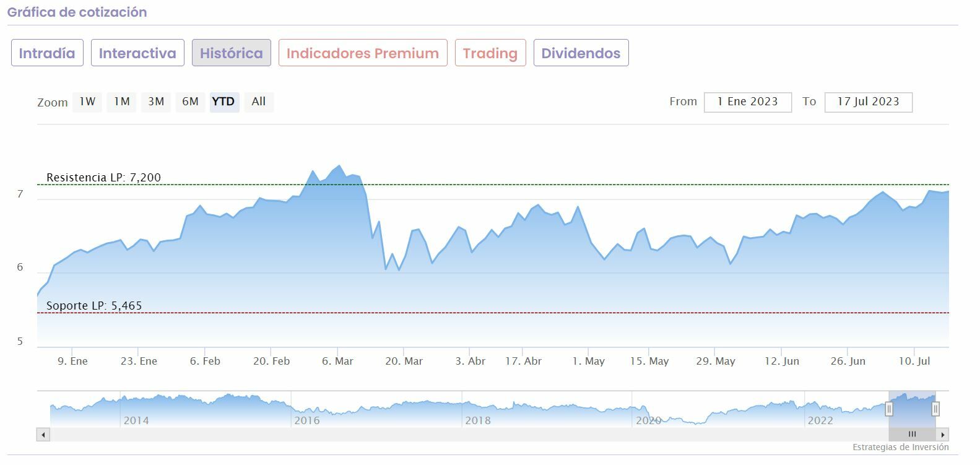
Task: Go to the Trading tab
Action: [490, 53]
